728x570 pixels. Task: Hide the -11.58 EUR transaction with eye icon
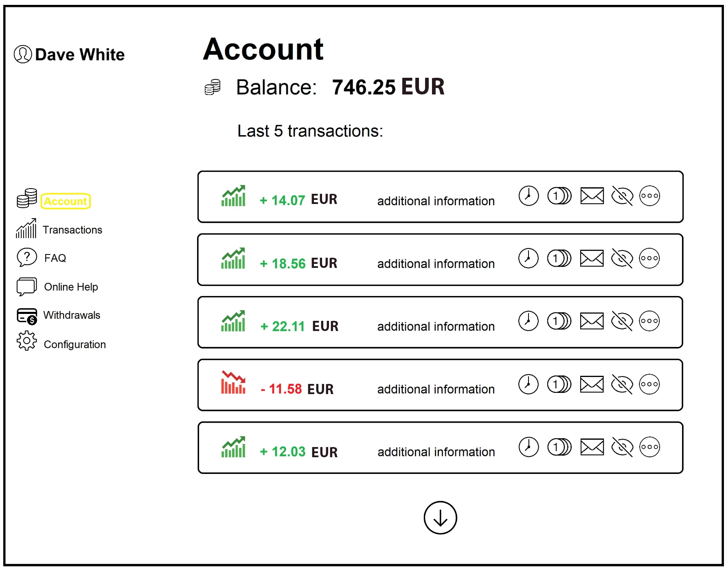[622, 384]
